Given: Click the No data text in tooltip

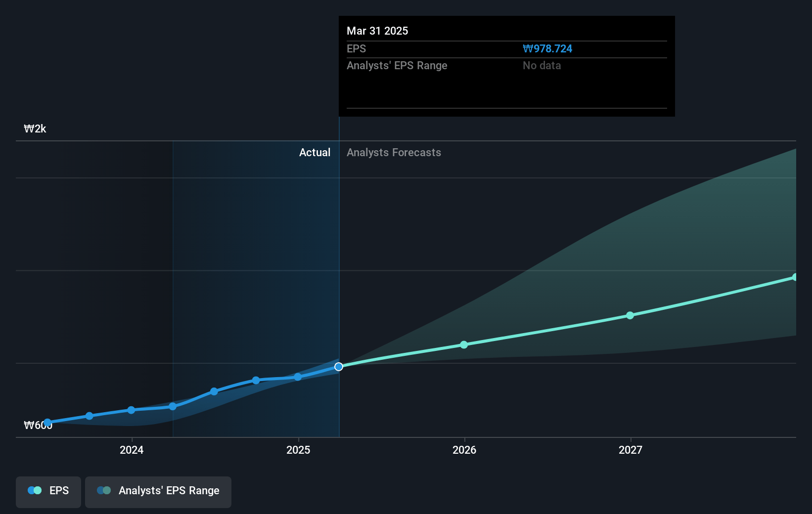Looking at the screenshot, I should (542, 66).
